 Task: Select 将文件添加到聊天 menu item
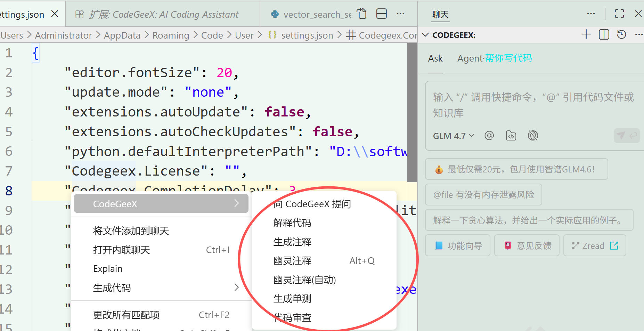[161, 231]
